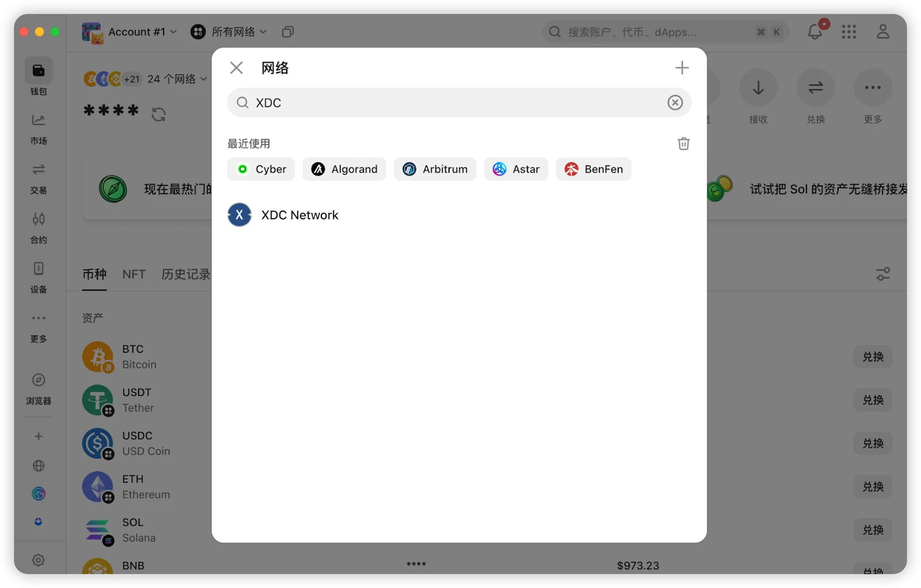Refresh the hidden balance
The image size is (921, 588).
pos(158,114)
